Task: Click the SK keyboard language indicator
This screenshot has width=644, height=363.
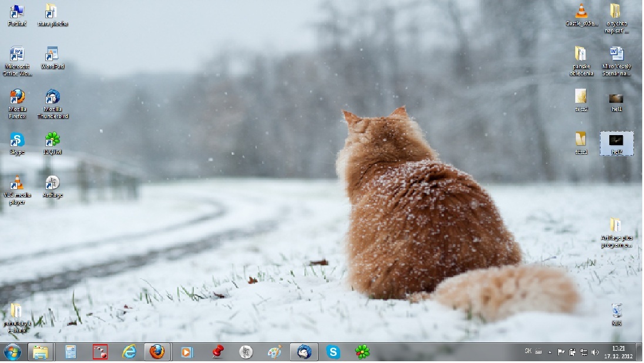Action: coord(528,351)
